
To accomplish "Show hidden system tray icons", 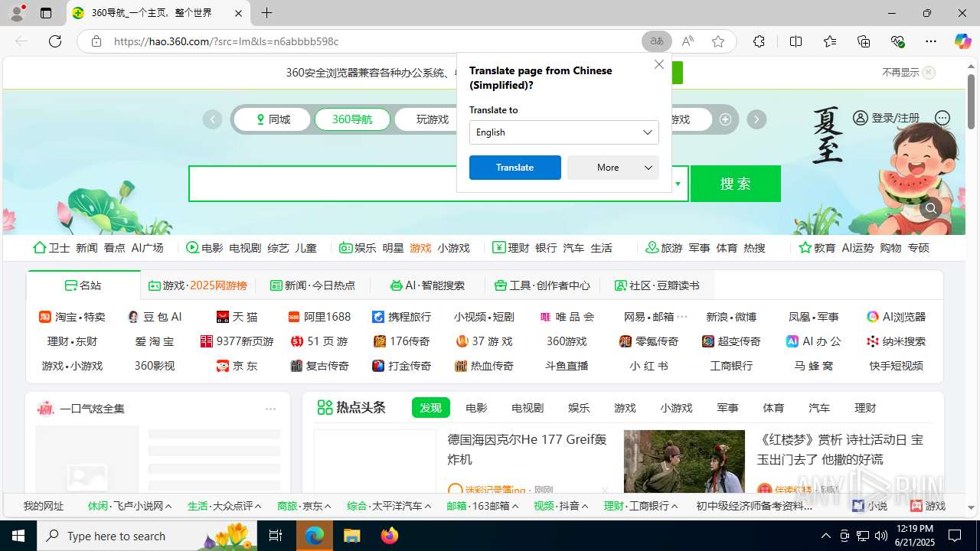I will pos(825,536).
